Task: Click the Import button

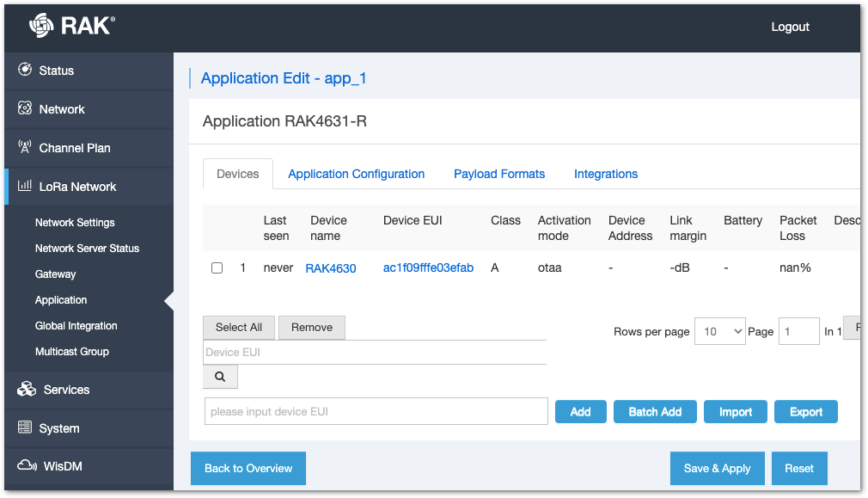Action: (x=735, y=412)
